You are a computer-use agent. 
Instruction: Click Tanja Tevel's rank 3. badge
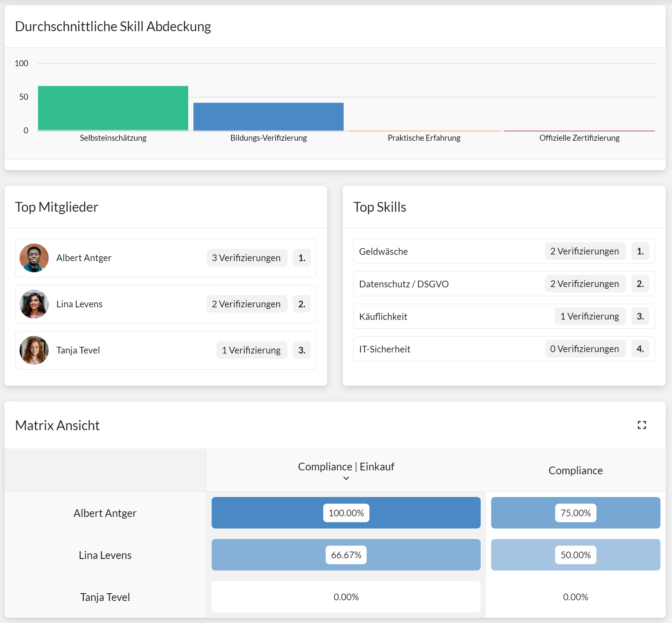click(302, 350)
